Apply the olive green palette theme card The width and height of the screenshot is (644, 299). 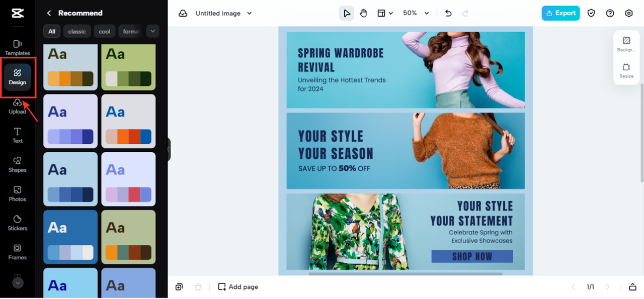(128, 67)
